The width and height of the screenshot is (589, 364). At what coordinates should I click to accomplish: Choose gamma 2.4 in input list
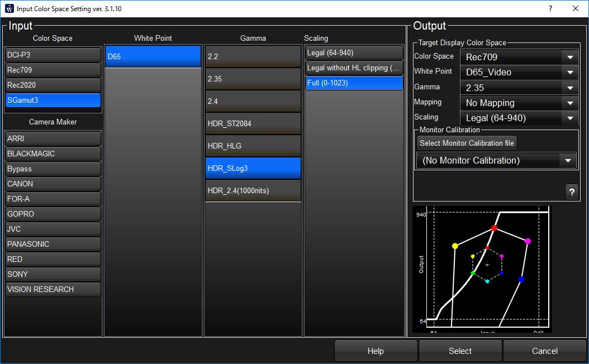tap(253, 101)
